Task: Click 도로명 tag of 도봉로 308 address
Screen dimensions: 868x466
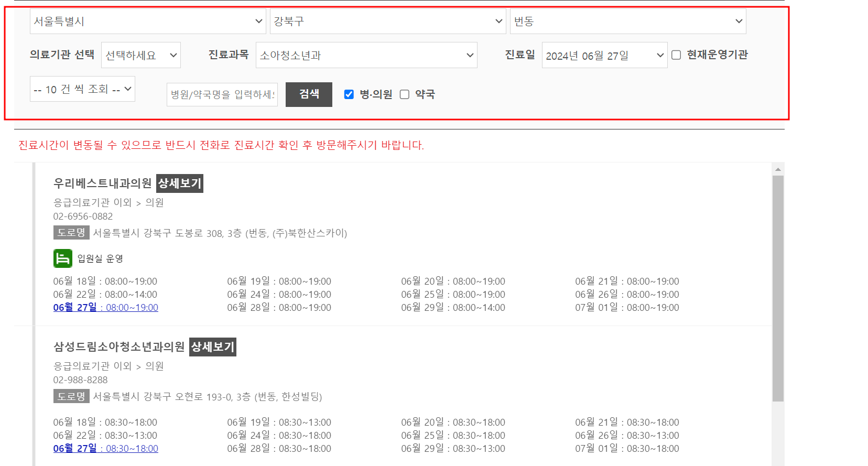Action: tap(71, 233)
